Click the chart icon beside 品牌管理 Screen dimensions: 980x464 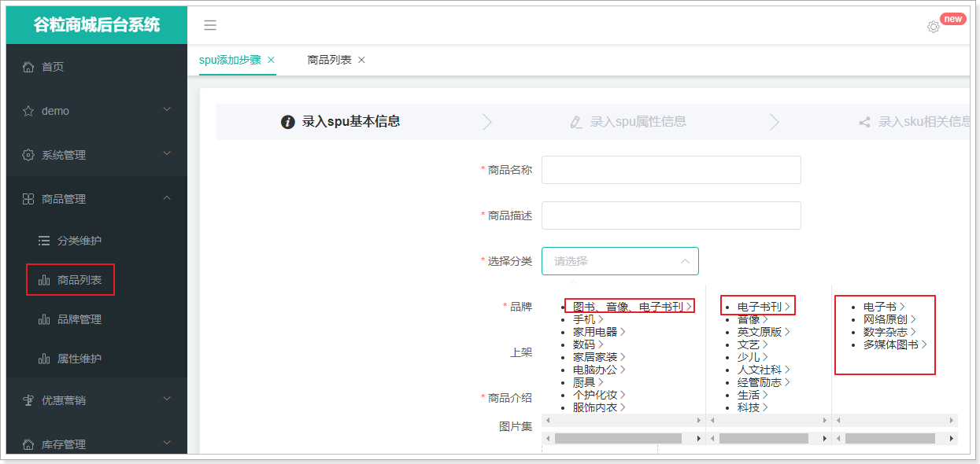[x=44, y=319]
